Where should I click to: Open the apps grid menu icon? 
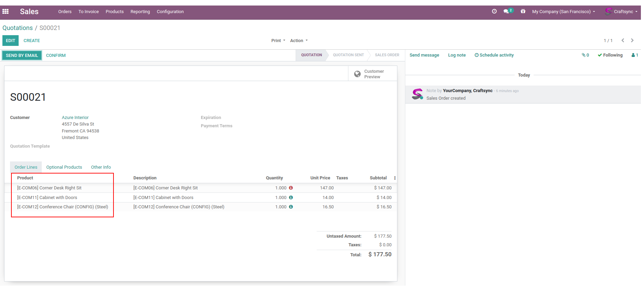click(6, 11)
